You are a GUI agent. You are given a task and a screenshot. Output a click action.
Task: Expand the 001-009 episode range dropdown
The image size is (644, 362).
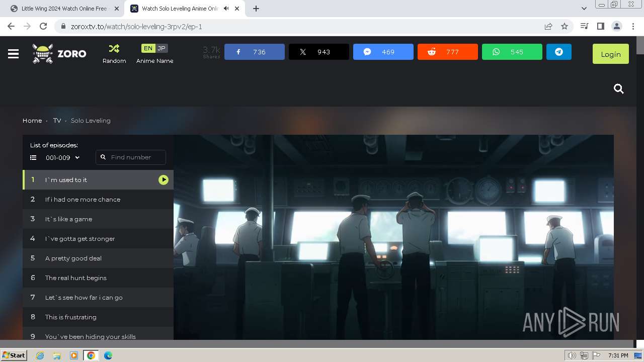click(x=63, y=157)
